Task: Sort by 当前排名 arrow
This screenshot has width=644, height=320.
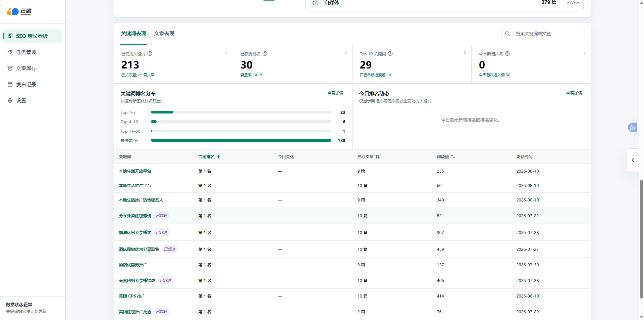Action: pos(219,157)
